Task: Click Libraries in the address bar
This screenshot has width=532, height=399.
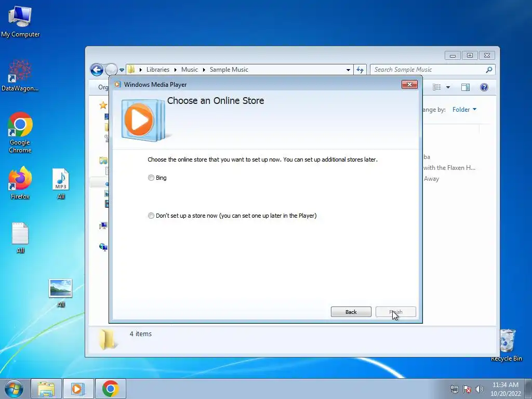Action: coord(158,70)
